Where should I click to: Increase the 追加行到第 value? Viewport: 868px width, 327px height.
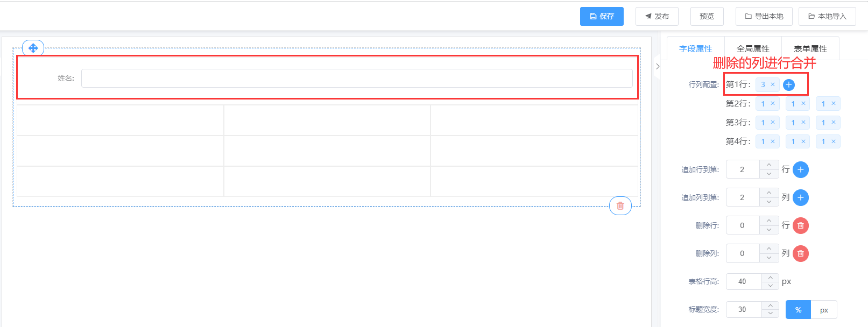click(769, 165)
